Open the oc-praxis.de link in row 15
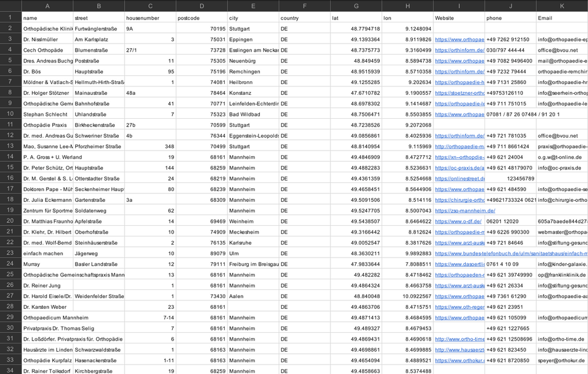This screenshot has height=374, width=588. 459,168
